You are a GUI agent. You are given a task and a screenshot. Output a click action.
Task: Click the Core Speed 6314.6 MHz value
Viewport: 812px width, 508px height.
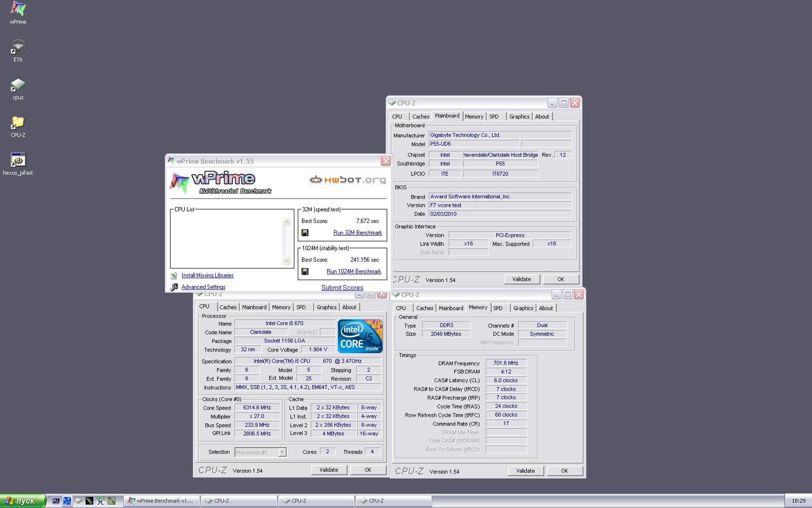[257, 407]
